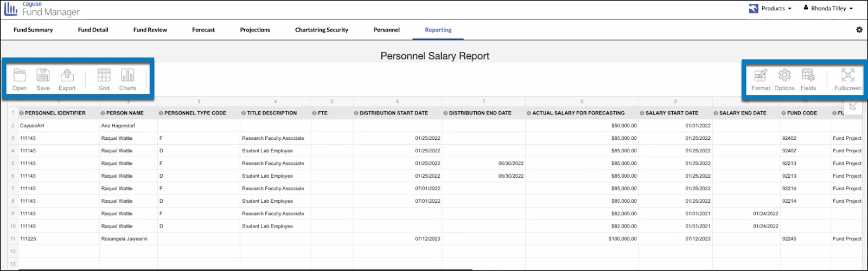
Task: Open the Options gear tool
Action: click(784, 79)
